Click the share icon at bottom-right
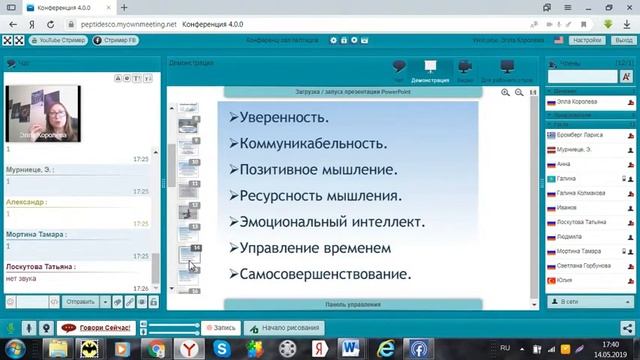The width and height of the screenshot is (640, 360). click(x=627, y=328)
